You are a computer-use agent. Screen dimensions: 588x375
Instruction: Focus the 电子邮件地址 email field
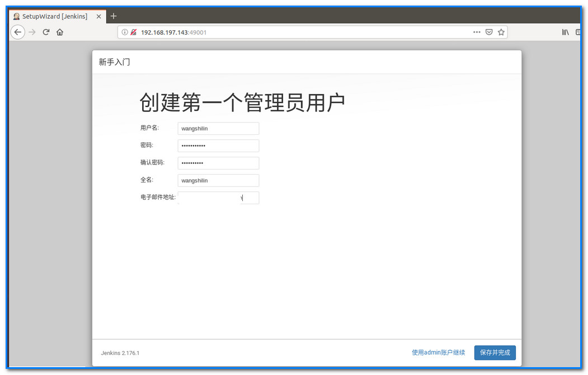tap(218, 198)
